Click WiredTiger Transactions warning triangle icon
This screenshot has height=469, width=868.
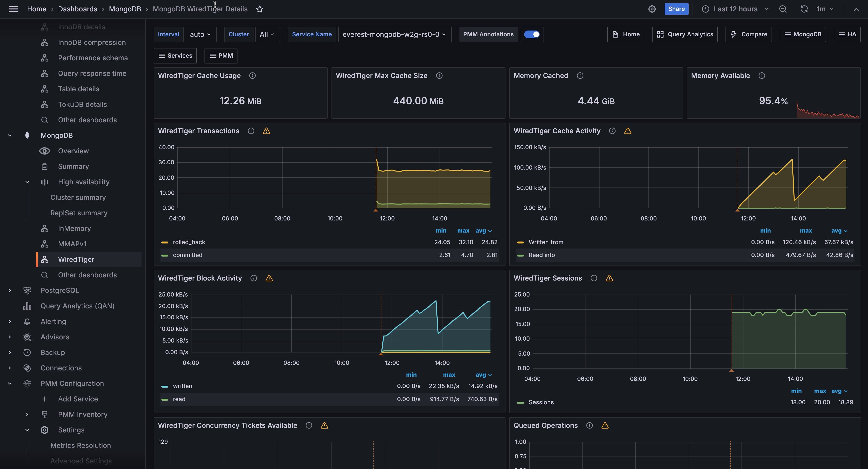coord(266,131)
